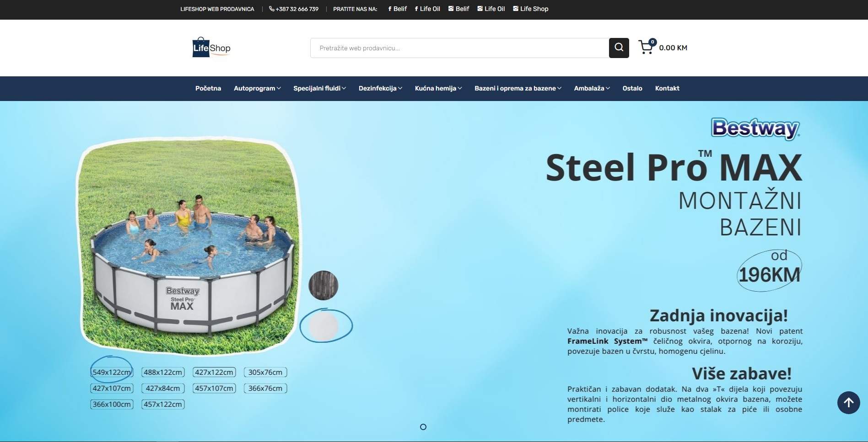This screenshot has width=868, height=442.
Task: Click the PRATITE NAS NA: label
Action: pos(355,9)
